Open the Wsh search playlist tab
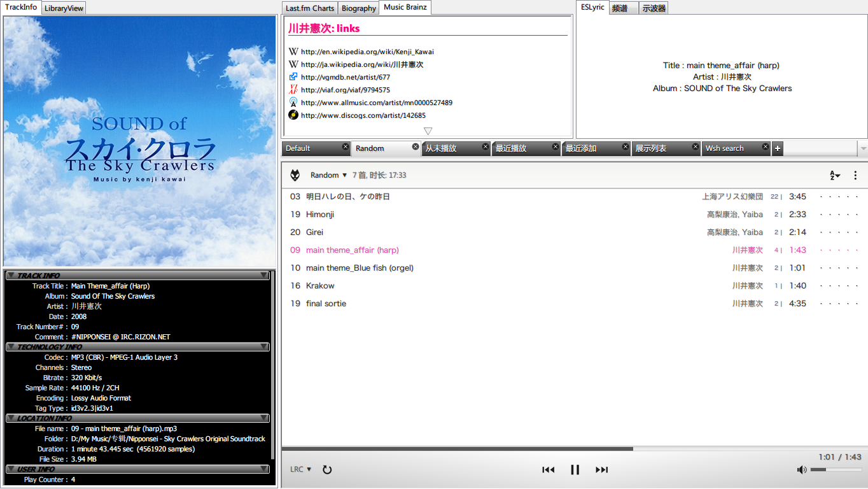 coord(736,148)
